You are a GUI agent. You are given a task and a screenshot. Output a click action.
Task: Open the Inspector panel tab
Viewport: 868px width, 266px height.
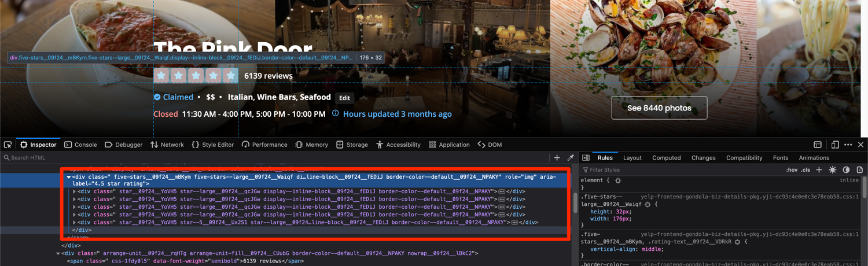(38, 145)
